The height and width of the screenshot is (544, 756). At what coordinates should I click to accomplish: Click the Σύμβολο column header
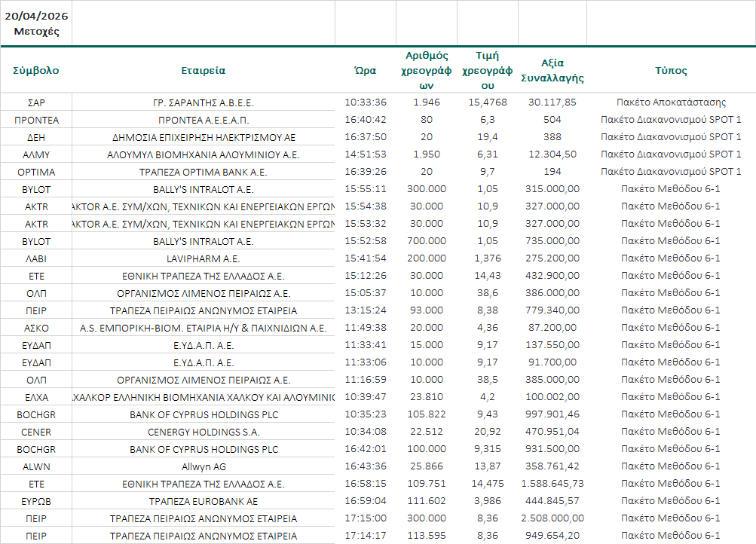tap(36, 71)
